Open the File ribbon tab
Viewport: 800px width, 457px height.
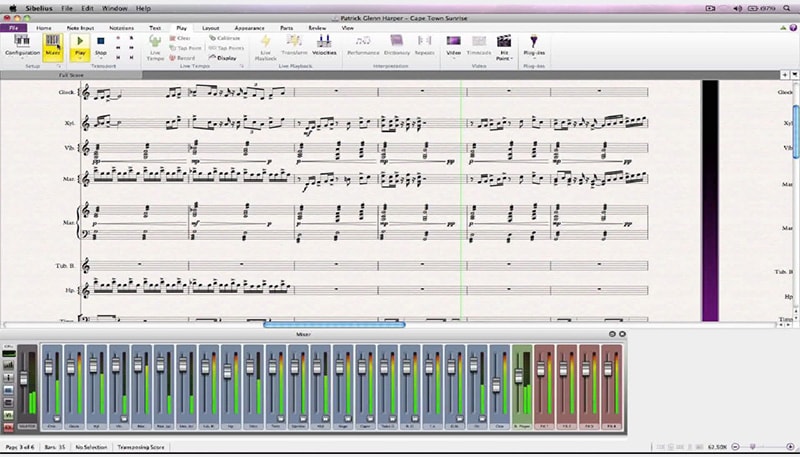[x=14, y=28]
